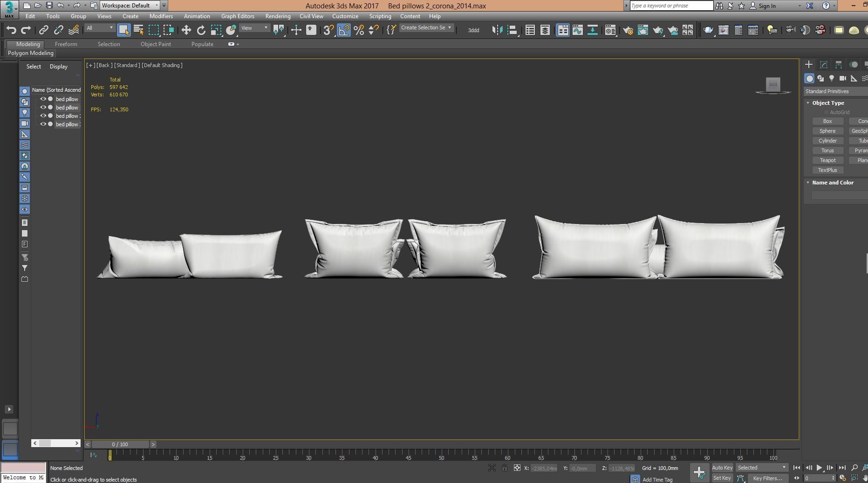Pick the Select and Scale tool

pos(216,30)
